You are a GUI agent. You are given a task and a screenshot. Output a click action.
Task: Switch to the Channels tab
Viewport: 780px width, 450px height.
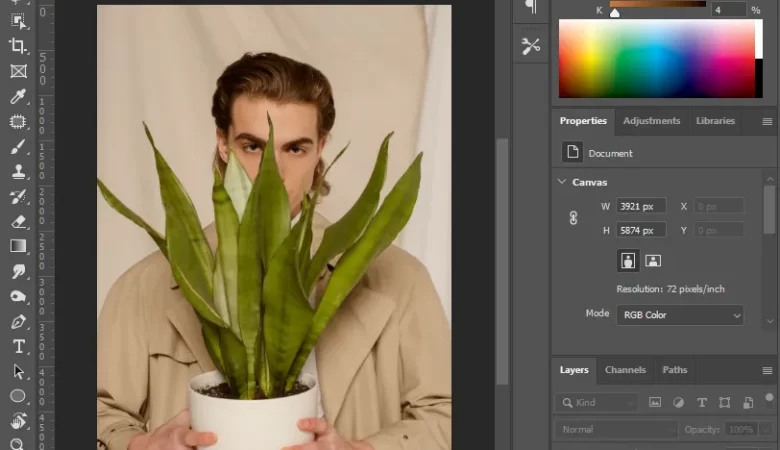tap(625, 370)
